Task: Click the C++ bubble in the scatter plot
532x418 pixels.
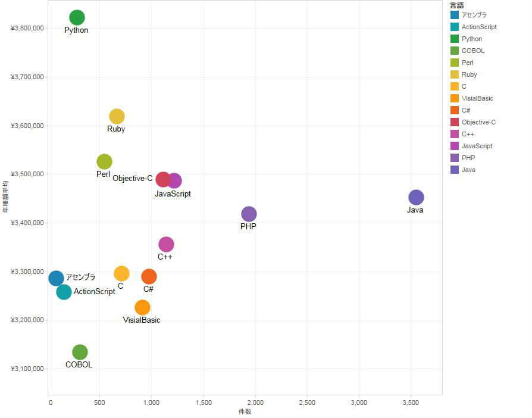Action: tap(166, 244)
